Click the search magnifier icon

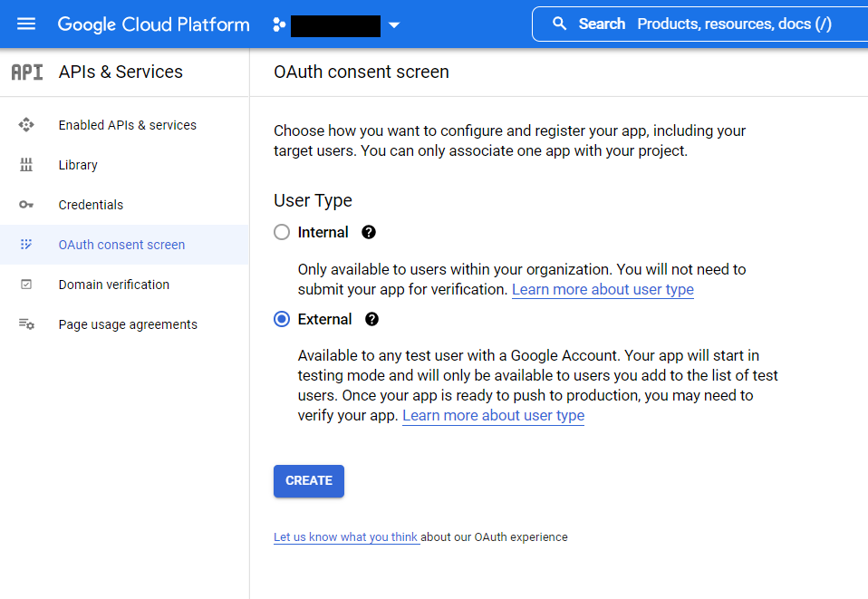point(559,24)
